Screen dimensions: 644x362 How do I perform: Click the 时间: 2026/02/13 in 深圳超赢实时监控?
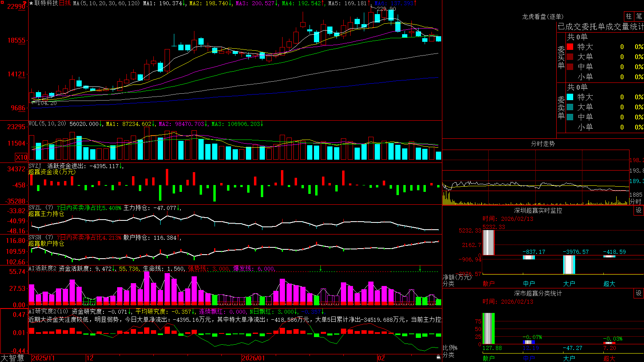(x=508, y=219)
